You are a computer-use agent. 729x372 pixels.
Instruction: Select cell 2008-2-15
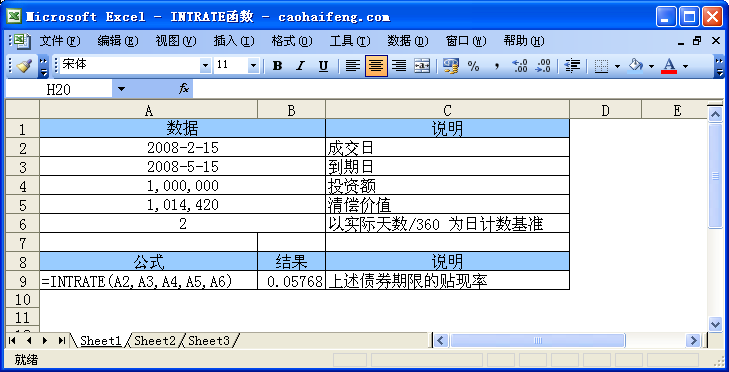[x=183, y=147]
